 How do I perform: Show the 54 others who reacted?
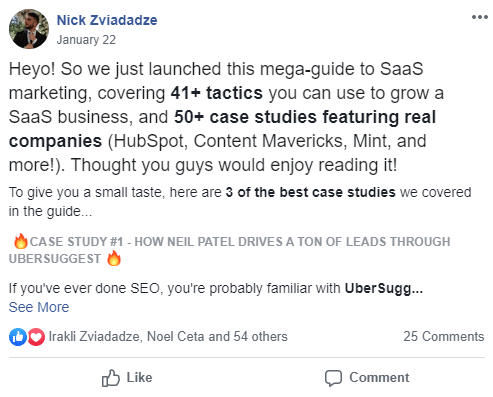point(260,337)
